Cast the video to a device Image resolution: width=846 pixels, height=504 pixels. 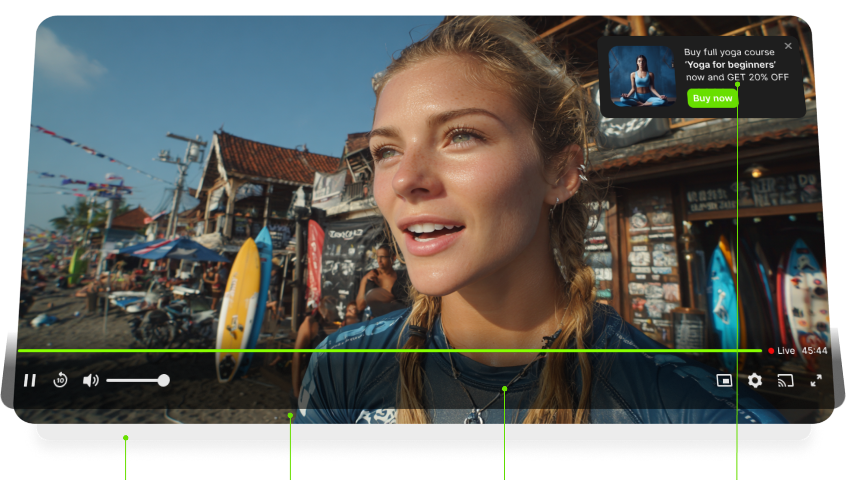pyautogui.click(x=785, y=381)
